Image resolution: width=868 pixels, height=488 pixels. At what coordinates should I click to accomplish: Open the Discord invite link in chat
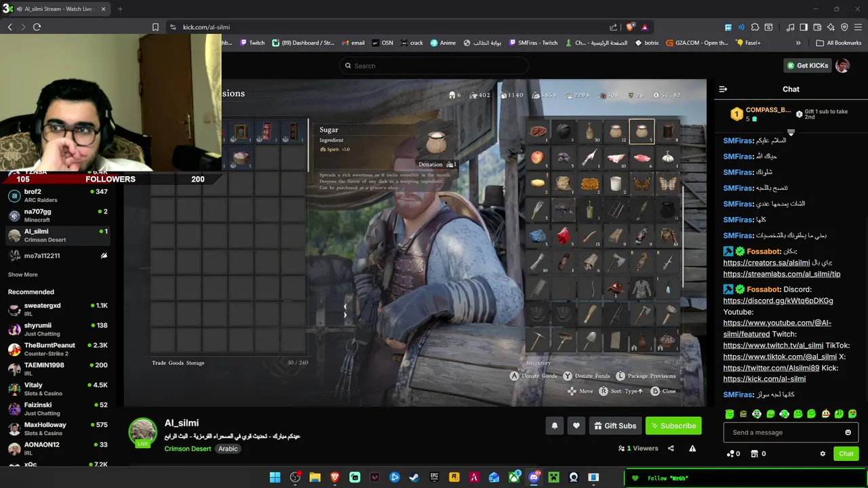(x=778, y=300)
